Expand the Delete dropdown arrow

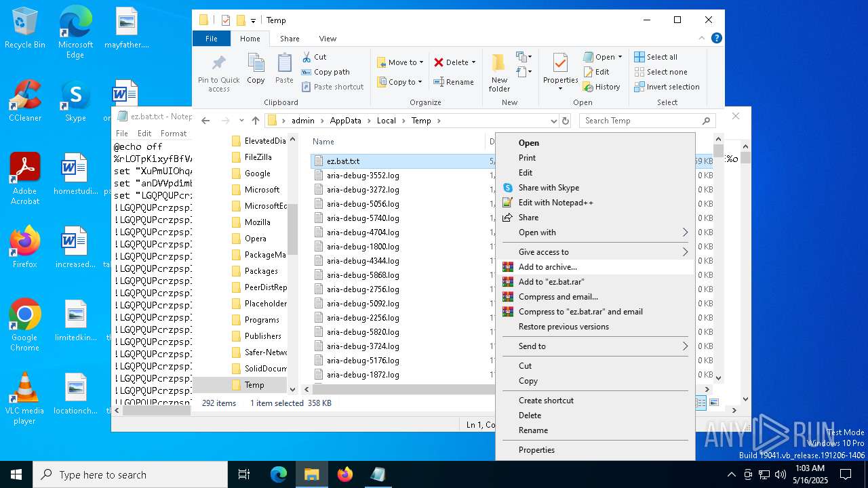click(x=473, y=62)
